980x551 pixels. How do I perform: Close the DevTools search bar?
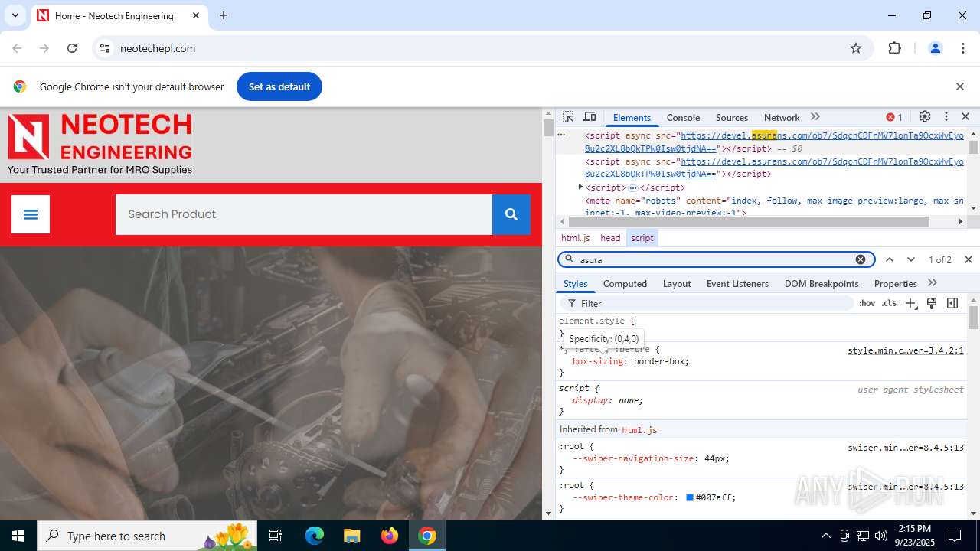[x=969, y=259]
